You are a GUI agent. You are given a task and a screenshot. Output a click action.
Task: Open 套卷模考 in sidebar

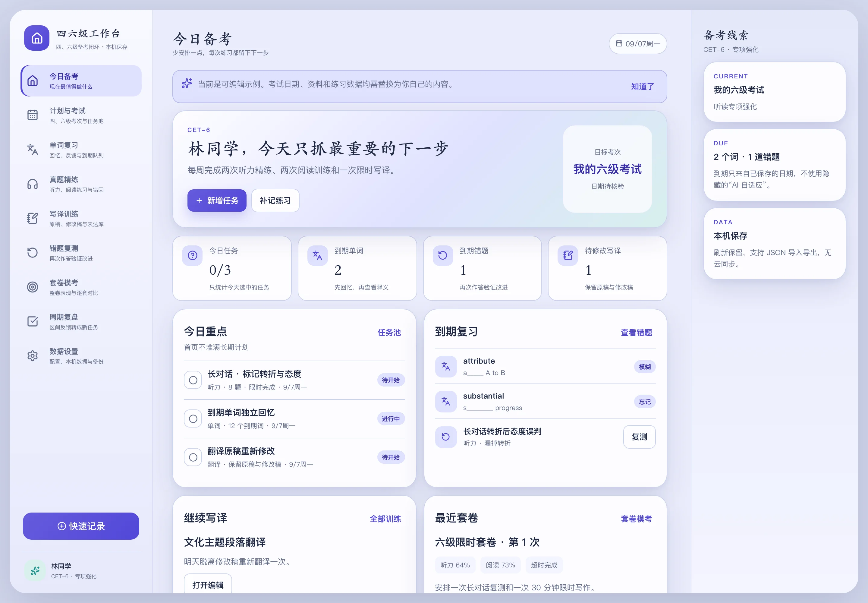(81, 287)
